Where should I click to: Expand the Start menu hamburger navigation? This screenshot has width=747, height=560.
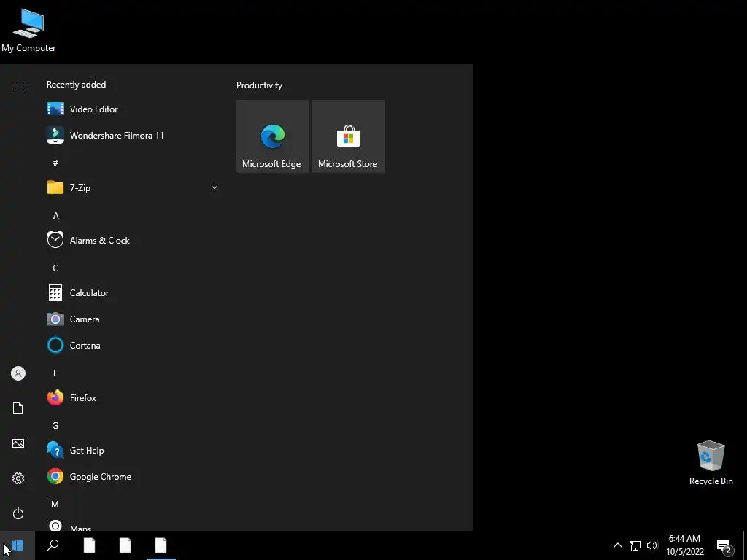point(18,85)
